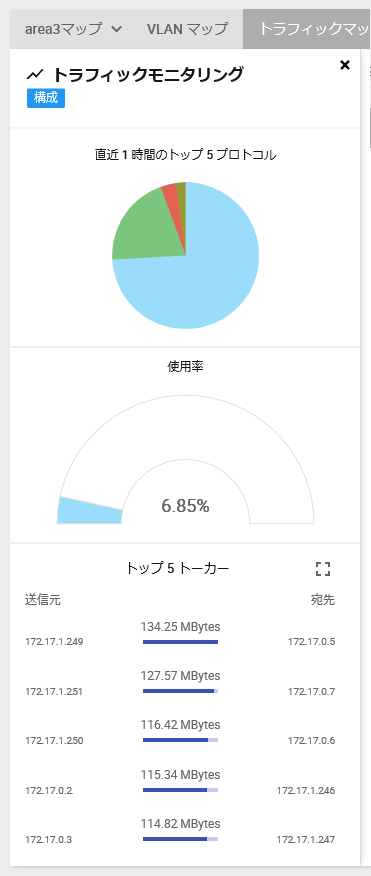
Task: Select the red pie chart slice
Action: pos(170,193)
